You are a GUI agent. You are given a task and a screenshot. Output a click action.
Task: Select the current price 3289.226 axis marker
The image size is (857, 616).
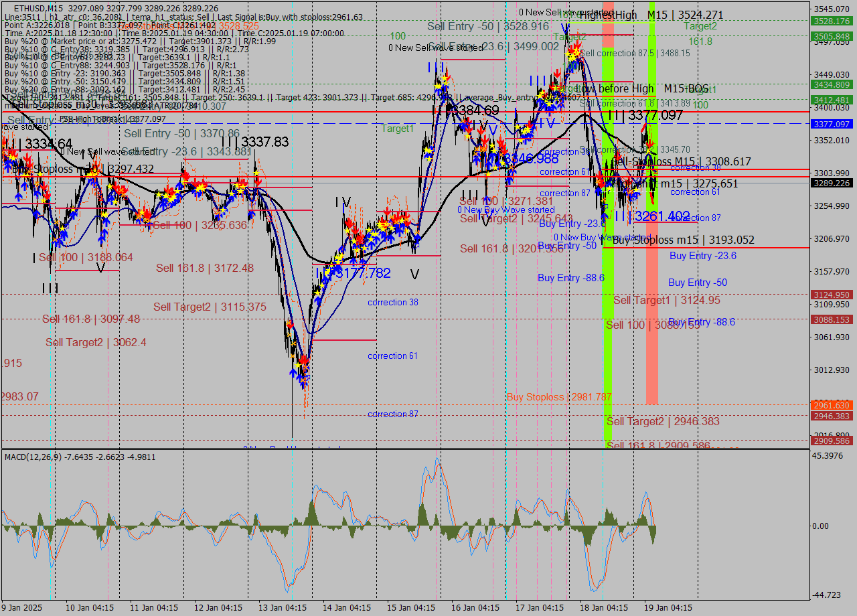[x=832, y=183]
